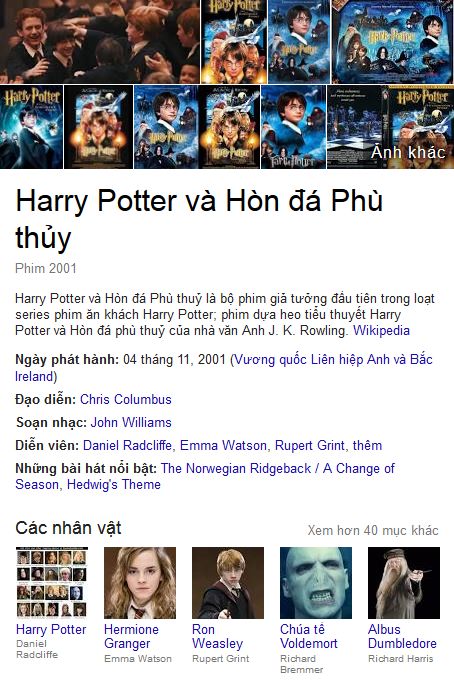Click the Harry Potter character name link
The height and width of the screenshot is (691, 454).
(51, 629)
